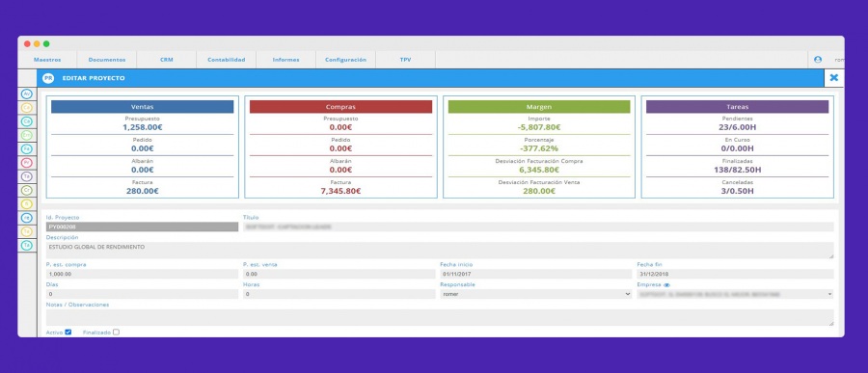Viewport: 868px width, 373px height.
Task: Open the olive 'Cr' sidebar icon
Action: click(27, 190)
